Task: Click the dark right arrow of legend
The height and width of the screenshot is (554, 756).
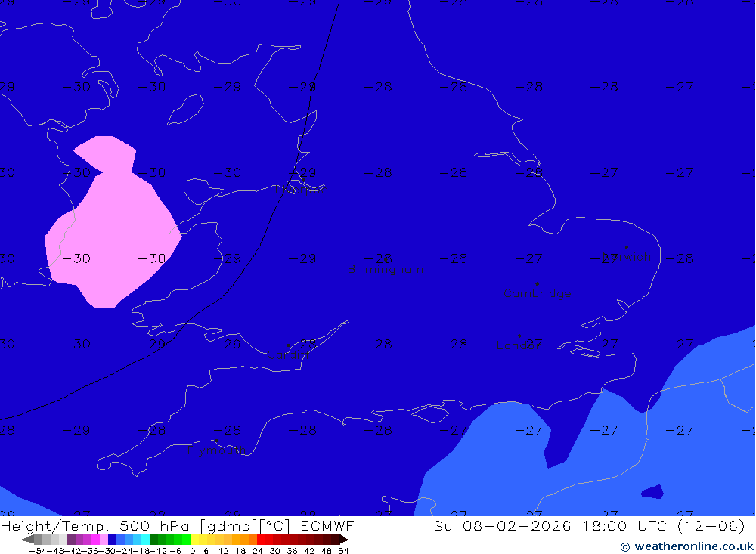Action: coord(344,539)
